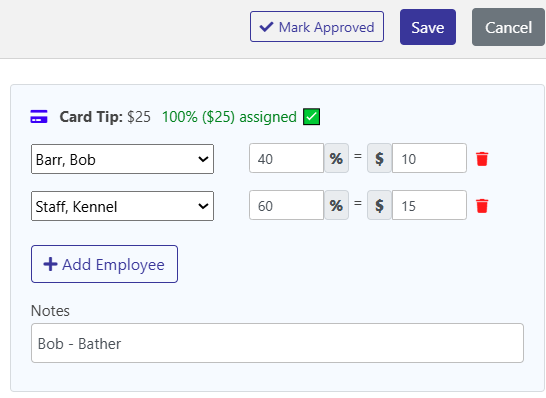Click the dollar sign beside amount 15

pyautogui.click(x=380, y=205)
